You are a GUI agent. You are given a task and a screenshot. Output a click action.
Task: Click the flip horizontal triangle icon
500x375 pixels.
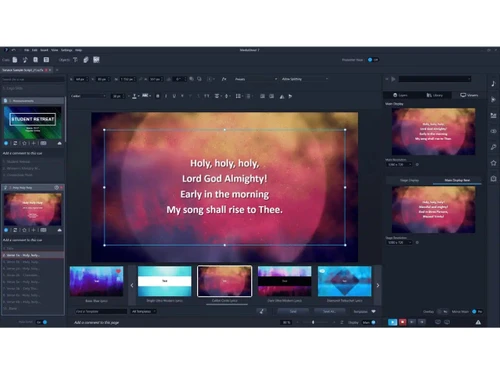282,96
